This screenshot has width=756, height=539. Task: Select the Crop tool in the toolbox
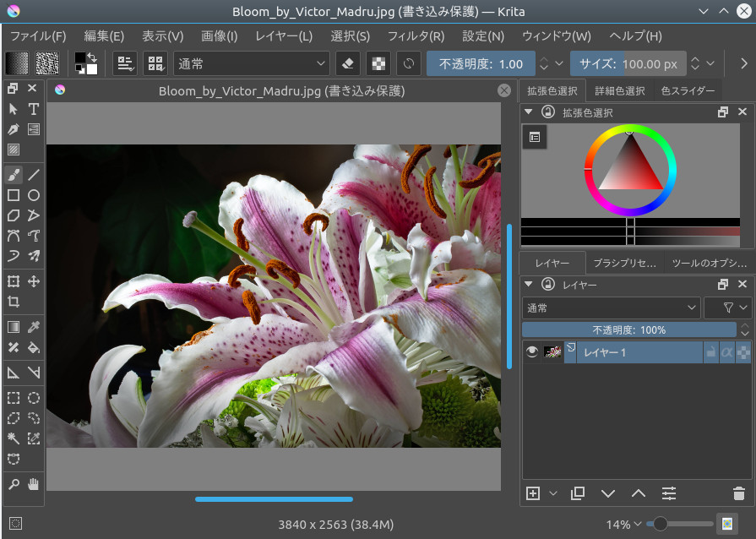click(x=12, y=302)
